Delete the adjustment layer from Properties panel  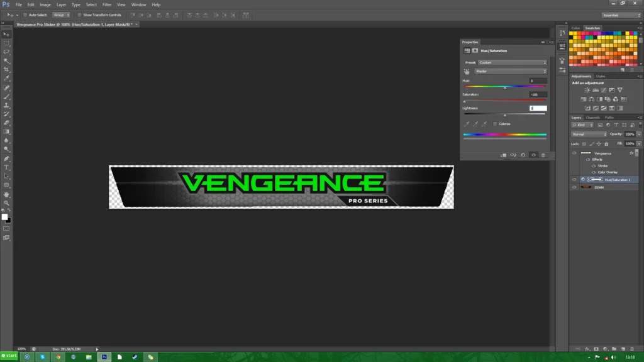pos(543,155)
